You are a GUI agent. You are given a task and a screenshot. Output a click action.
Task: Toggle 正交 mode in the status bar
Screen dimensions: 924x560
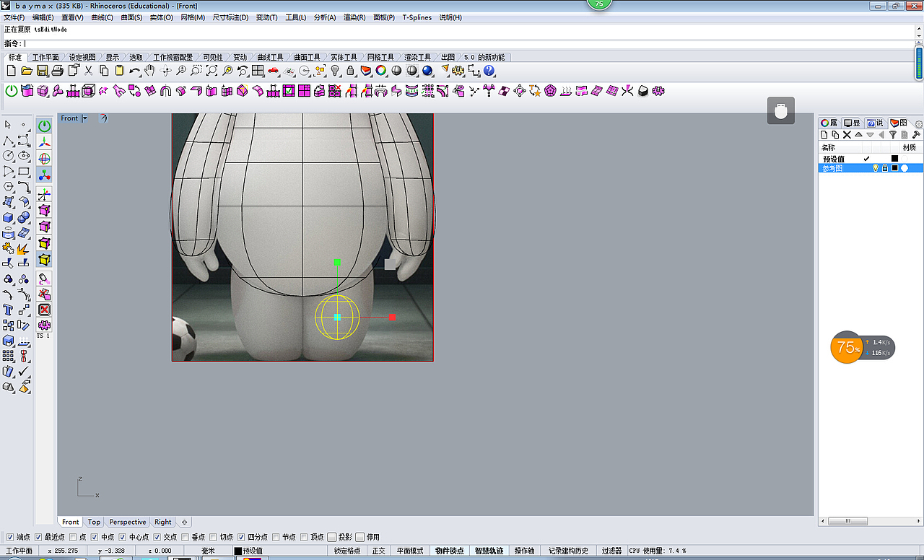pyautogui.click(x=379, y=551)
